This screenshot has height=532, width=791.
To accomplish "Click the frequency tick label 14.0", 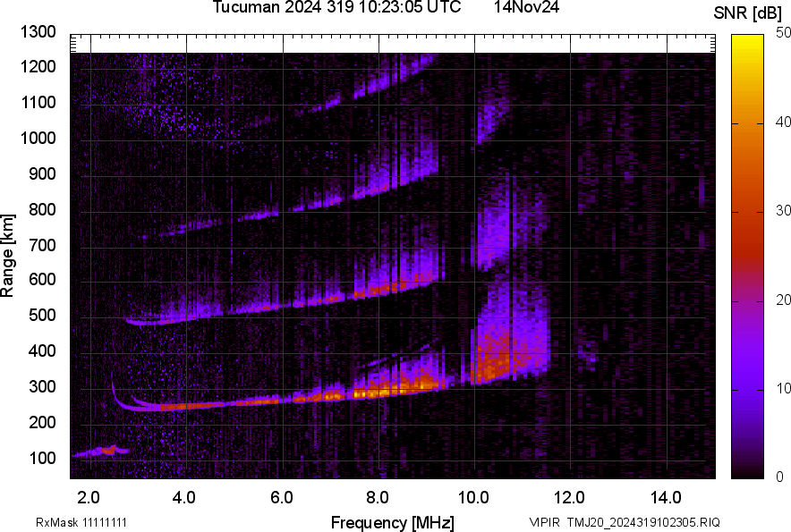I will [x=666, y=498].
